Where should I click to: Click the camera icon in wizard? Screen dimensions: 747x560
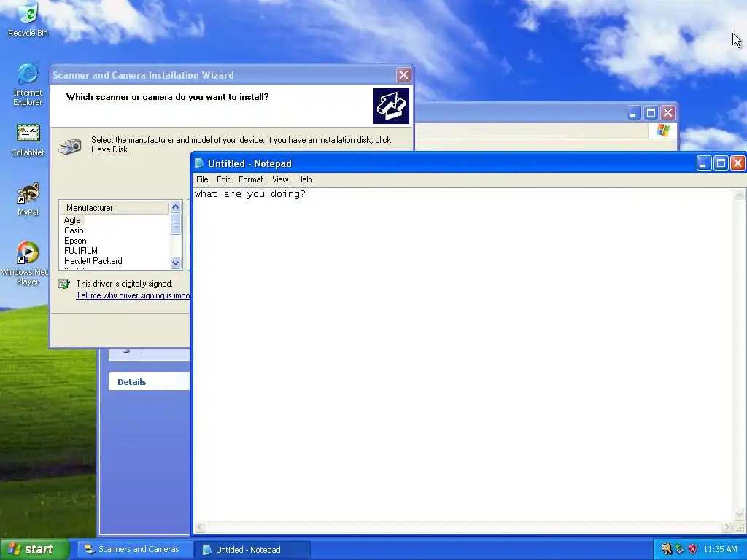click(x=70, y=146)
